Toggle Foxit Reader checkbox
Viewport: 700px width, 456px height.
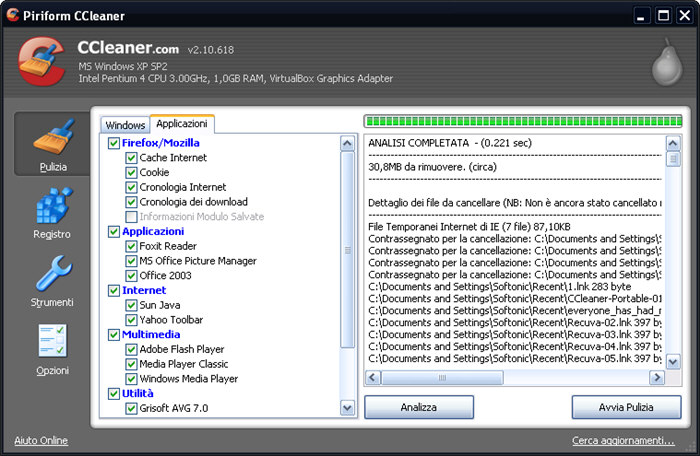(x=131, y=246)
